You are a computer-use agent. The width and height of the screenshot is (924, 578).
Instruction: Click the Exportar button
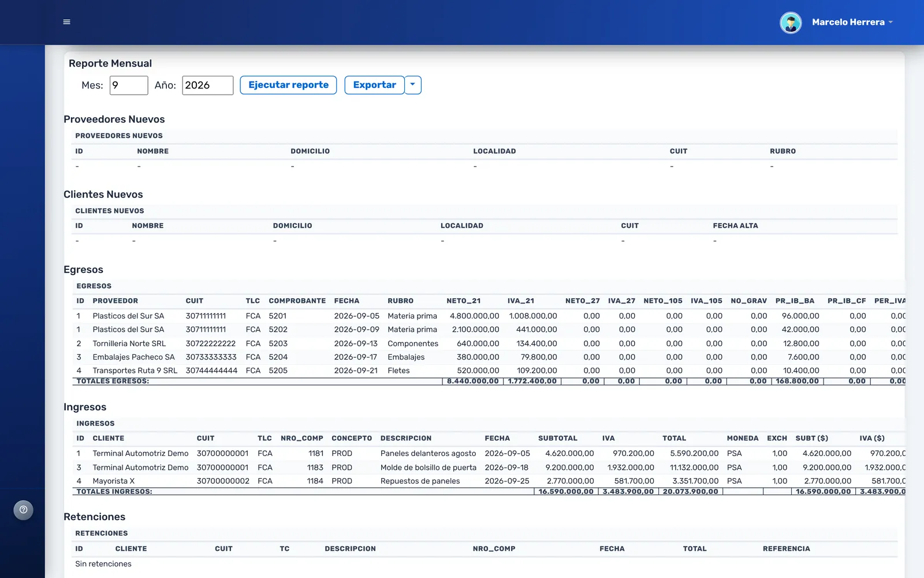(374, 85)
